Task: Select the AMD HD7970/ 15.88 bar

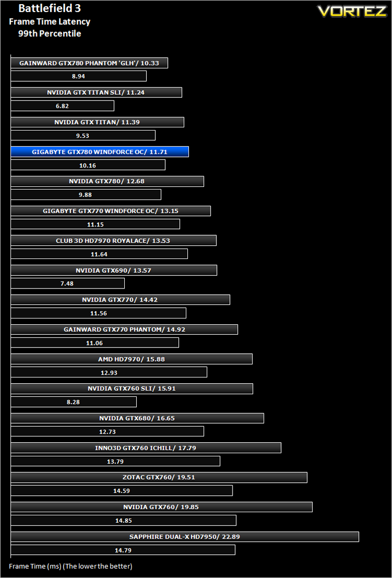Action: pos(132,359)
